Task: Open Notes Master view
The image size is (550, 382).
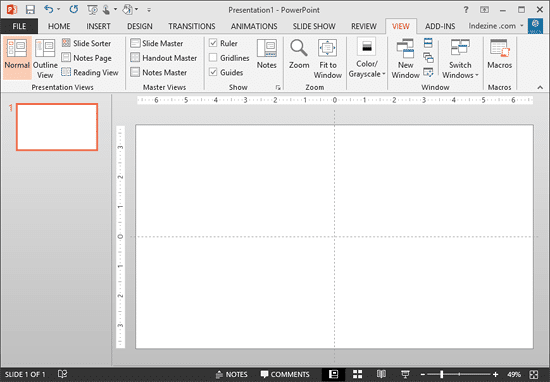Action: (x=159, y=72)
